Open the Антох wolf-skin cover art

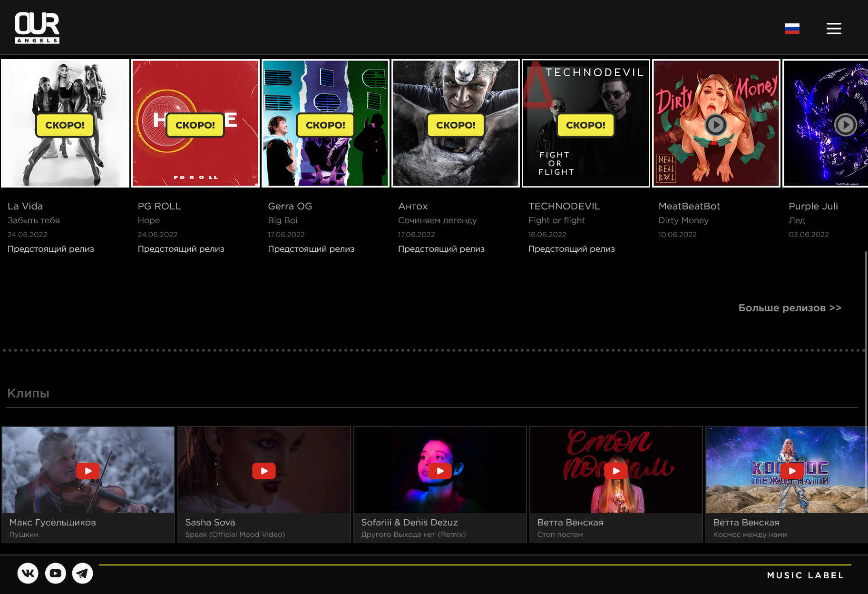coord(456,123)
